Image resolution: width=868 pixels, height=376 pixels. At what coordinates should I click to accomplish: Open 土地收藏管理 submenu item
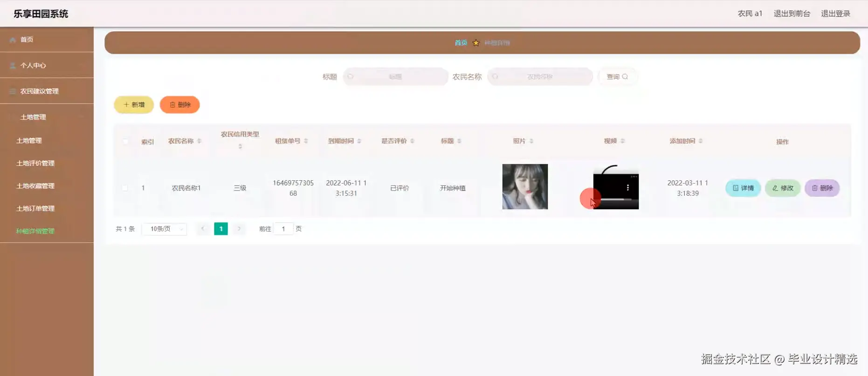click(x=35, y=186)
